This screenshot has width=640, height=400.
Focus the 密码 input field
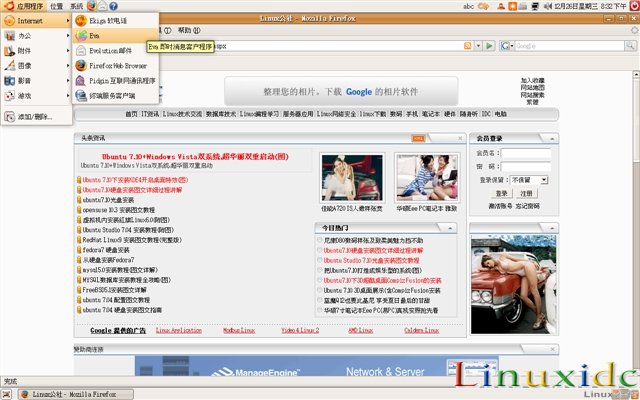[x=526, y=167]
